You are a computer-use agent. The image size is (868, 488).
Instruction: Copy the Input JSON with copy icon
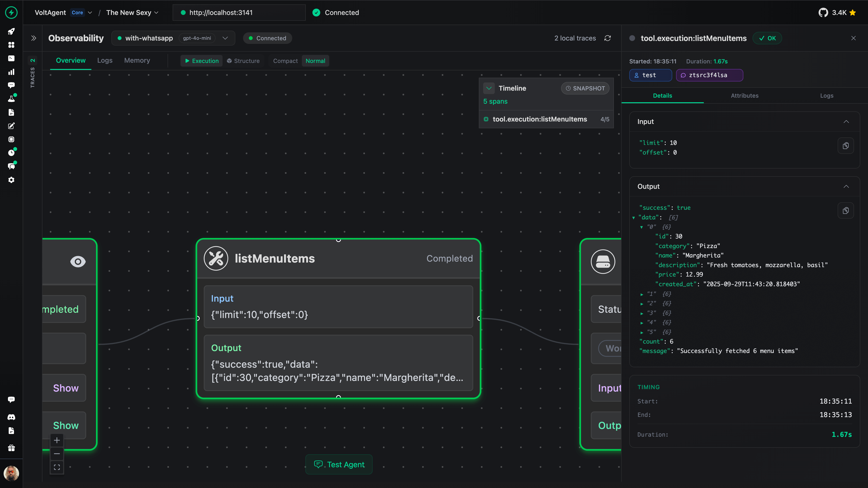tap(845, 146)
